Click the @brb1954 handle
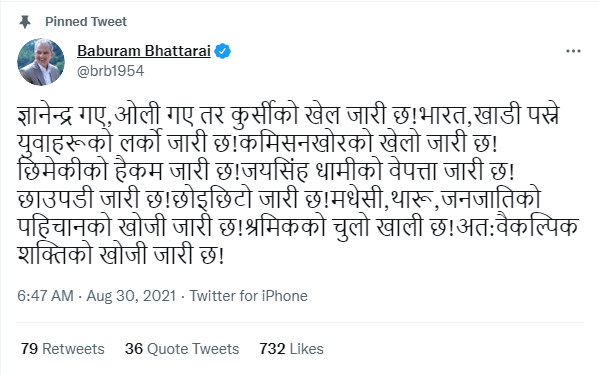 click(x=110, y=71)
